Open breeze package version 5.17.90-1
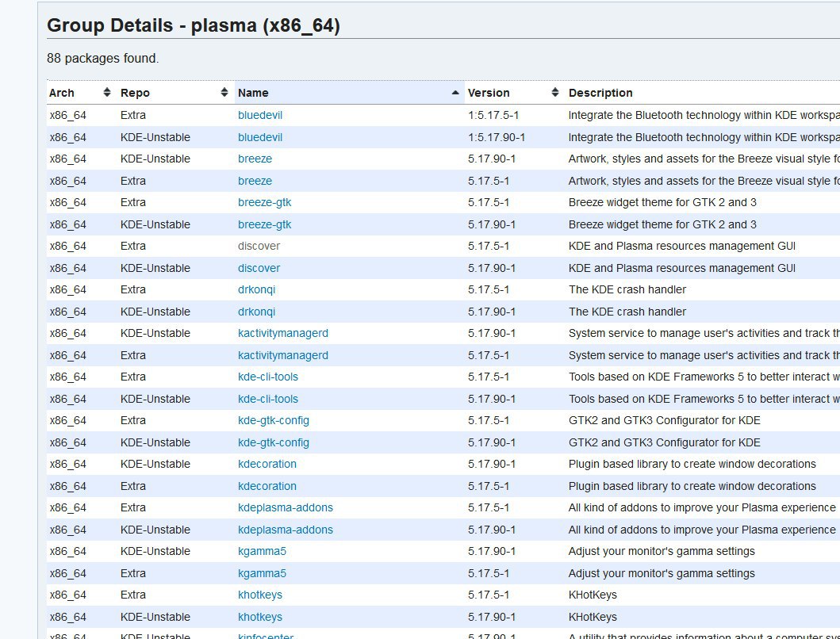Screen dimensions: 840x639 coord(255,159)
